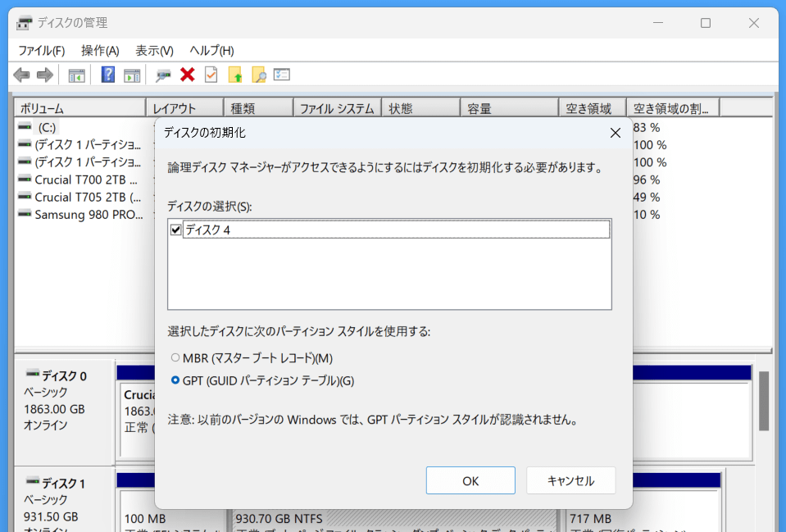786x532 pixels.
Task: Confirm initialization with OK button
Action: (470, 480)
